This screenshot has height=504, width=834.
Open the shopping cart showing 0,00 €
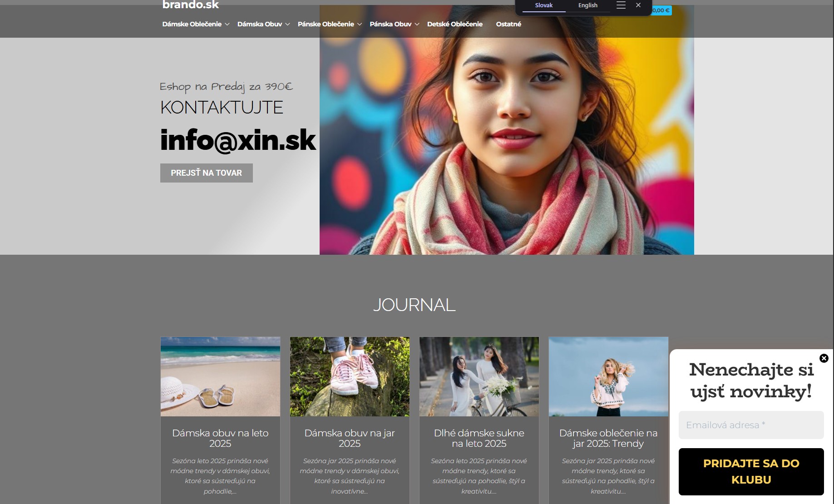point(661,10)
